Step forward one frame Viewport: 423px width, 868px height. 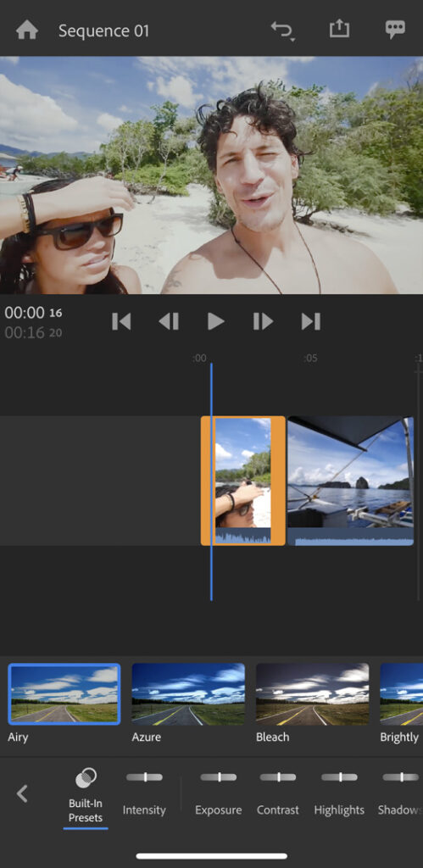pos(263,321)
